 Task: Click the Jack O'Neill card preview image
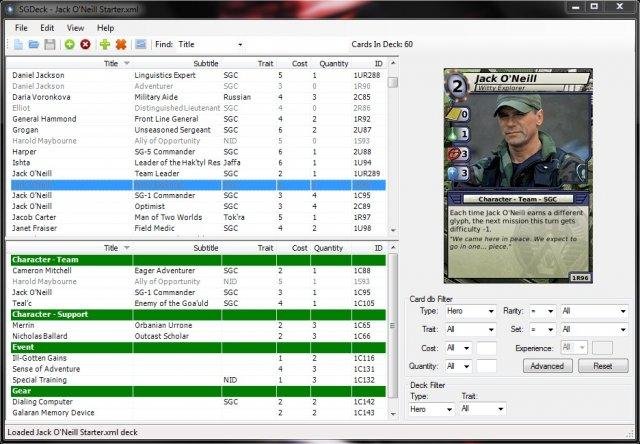click(x=518, y=175)
